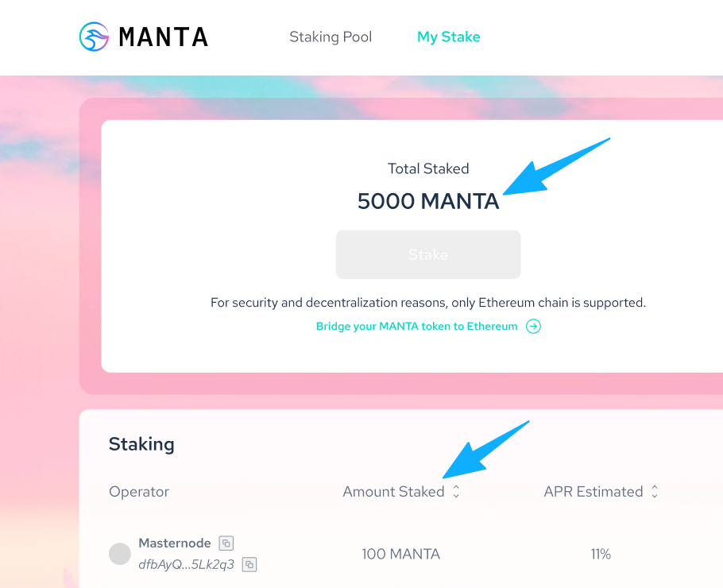
Task: Copy the dfbAyQ...5Lk2q3 address
Action: [x=249, y=564]
